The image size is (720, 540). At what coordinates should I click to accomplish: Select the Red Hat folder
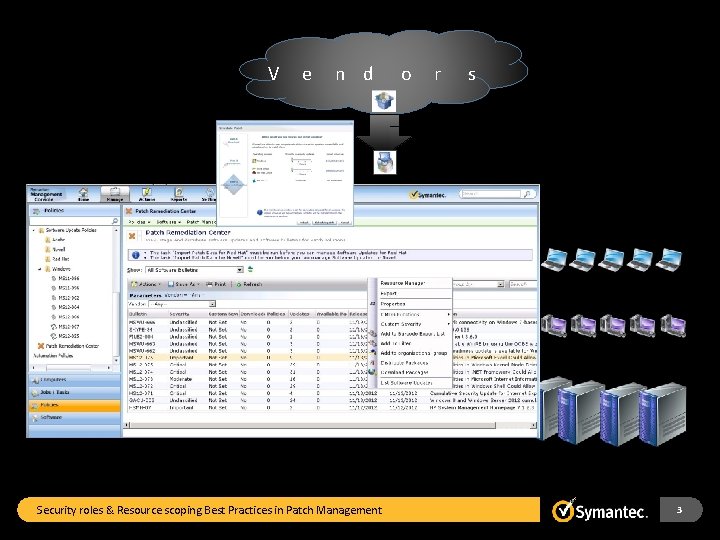pos(57,259)
